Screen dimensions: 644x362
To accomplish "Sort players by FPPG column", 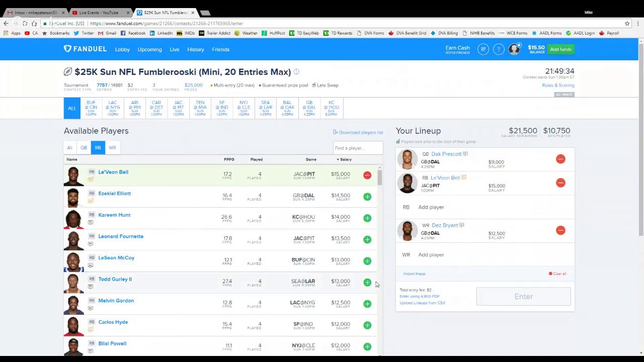I will tap(229, 159).
